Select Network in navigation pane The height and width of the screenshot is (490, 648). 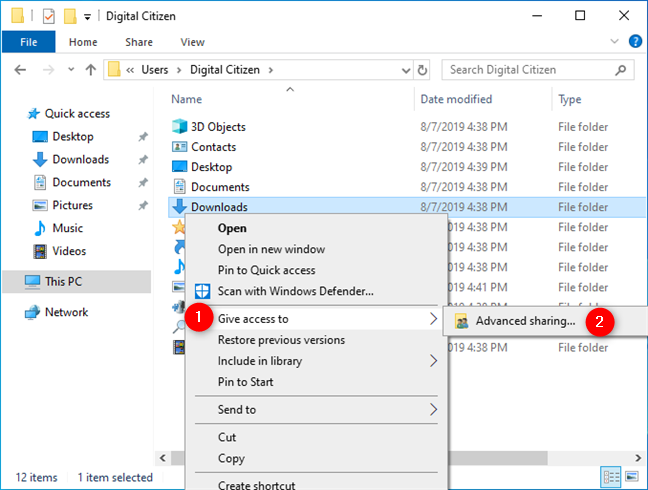(x=66, y=312)
